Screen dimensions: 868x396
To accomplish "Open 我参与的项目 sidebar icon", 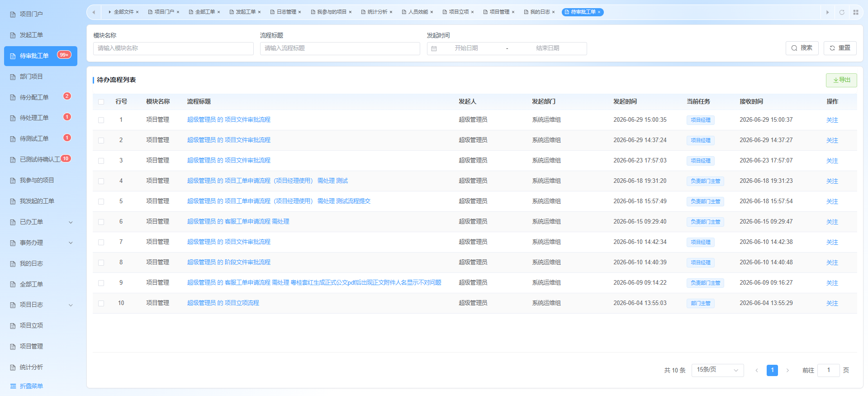I will 13,181.
